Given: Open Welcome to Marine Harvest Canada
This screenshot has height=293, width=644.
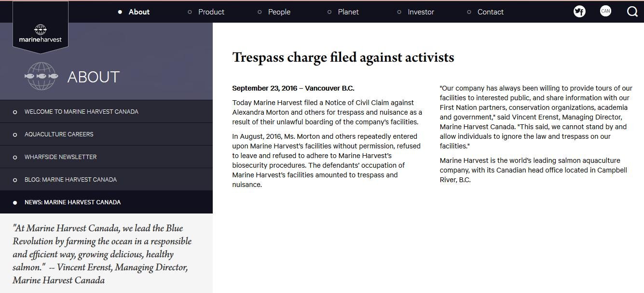Looking at the screenshot, I should [x=81, y=112].
